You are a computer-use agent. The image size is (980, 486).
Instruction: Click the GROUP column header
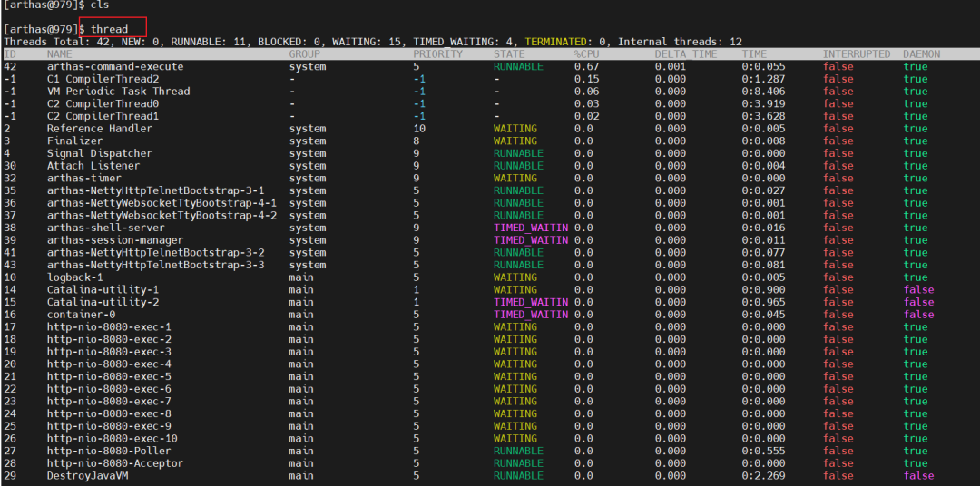tap(304, 54)
